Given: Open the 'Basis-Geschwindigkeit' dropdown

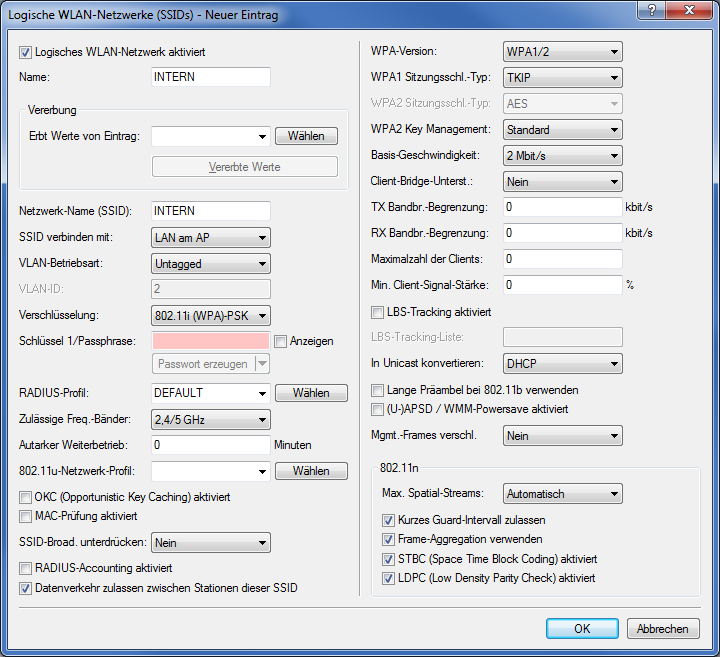Looking at the screenshot, I should 562,155.
